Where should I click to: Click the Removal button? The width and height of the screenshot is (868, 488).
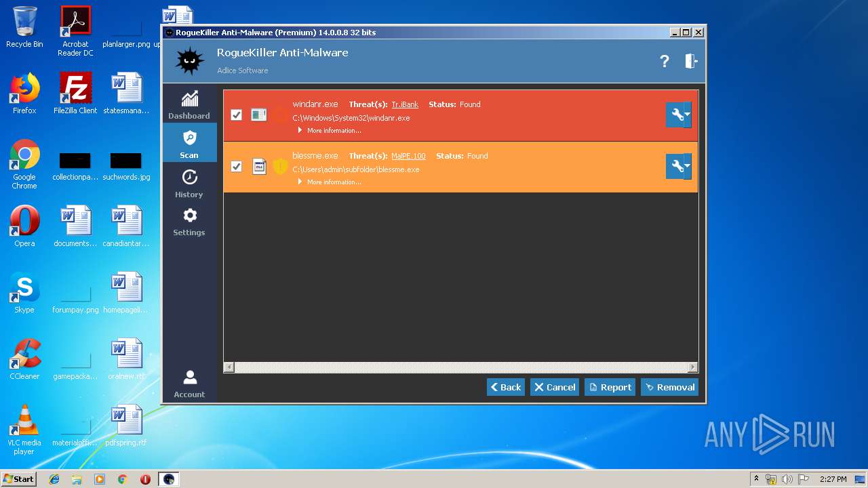[669, 387]
